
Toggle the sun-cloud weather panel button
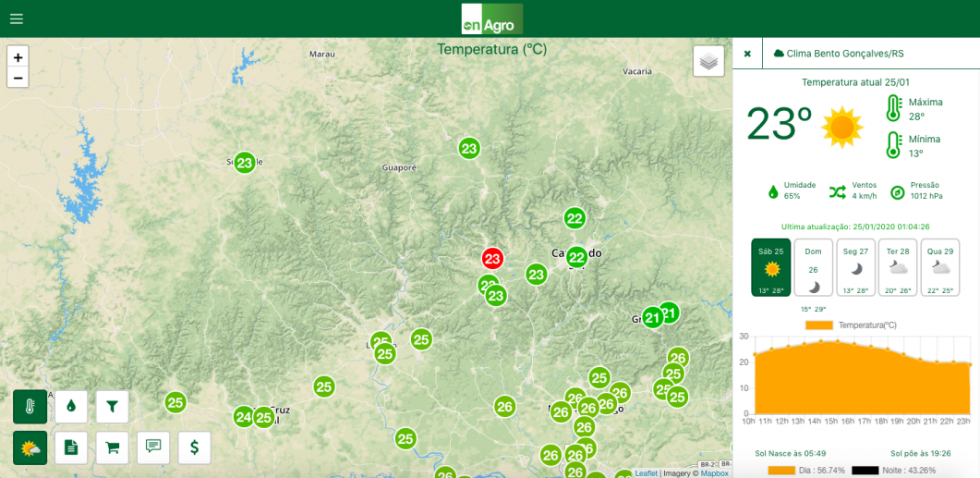pos(30,447)
